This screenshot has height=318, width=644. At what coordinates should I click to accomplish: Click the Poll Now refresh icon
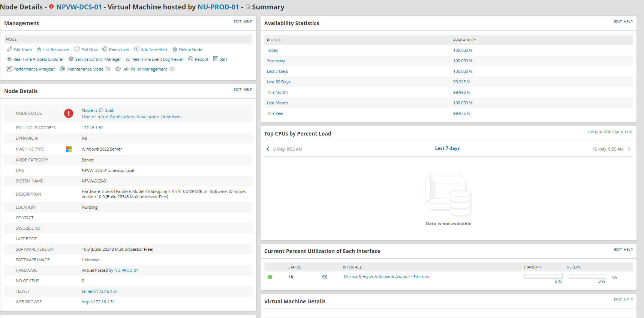pos(77,49)
